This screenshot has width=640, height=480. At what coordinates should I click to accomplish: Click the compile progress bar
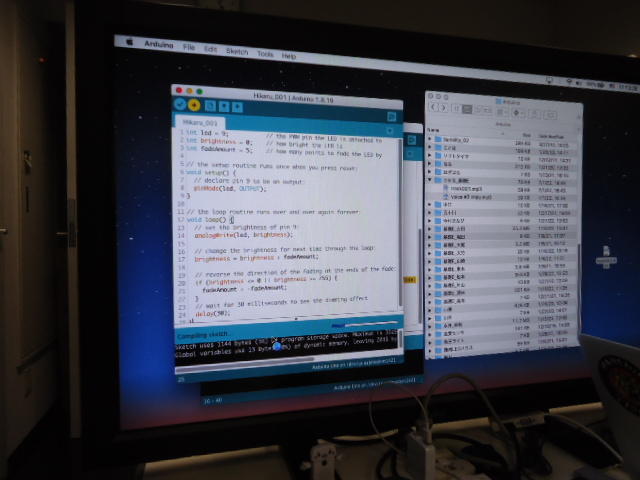click(363, 325)
